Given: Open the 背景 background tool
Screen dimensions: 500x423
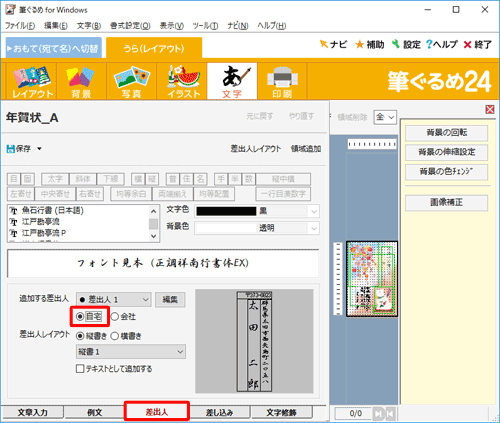Looking at the screenshot, I should (81, 81).
